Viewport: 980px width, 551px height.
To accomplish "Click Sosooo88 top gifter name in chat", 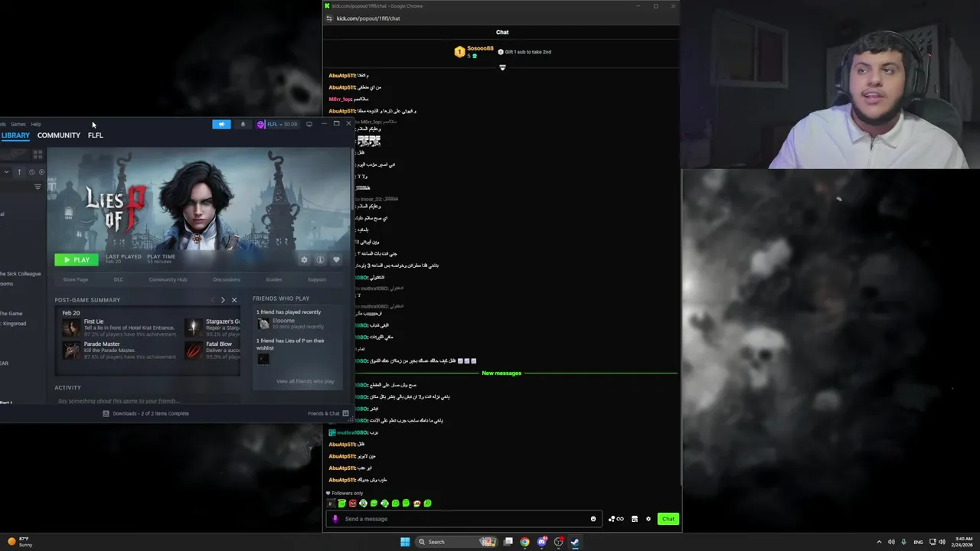I will coord(480,48).
